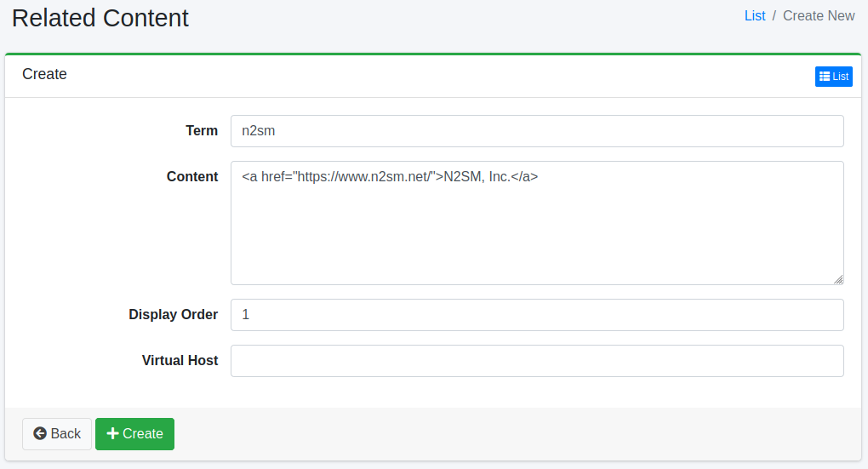Click the table icon in the List button
Image resolution: width=868 pixels, height=469 pixels.
coord(824,77)
